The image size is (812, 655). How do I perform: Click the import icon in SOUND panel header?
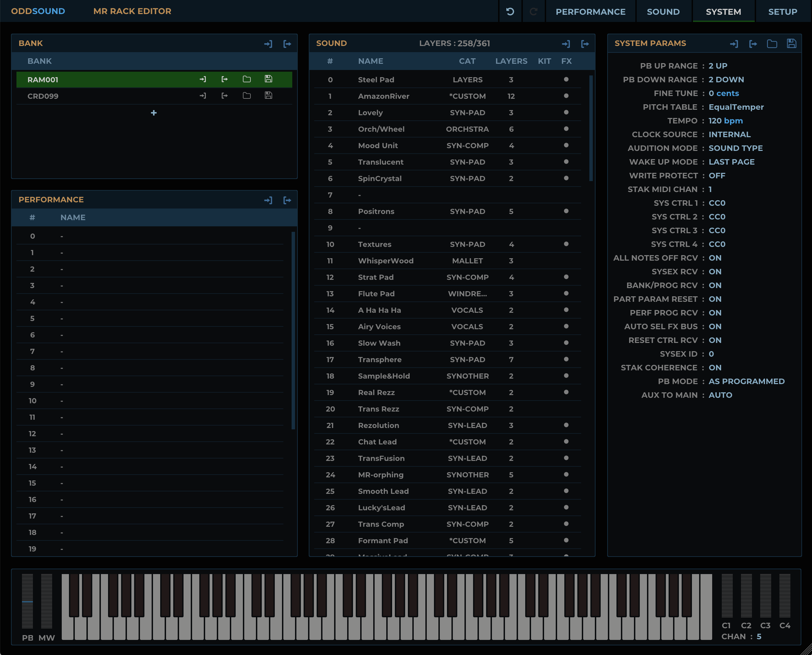pyautogui.click(x=565, y=44)
